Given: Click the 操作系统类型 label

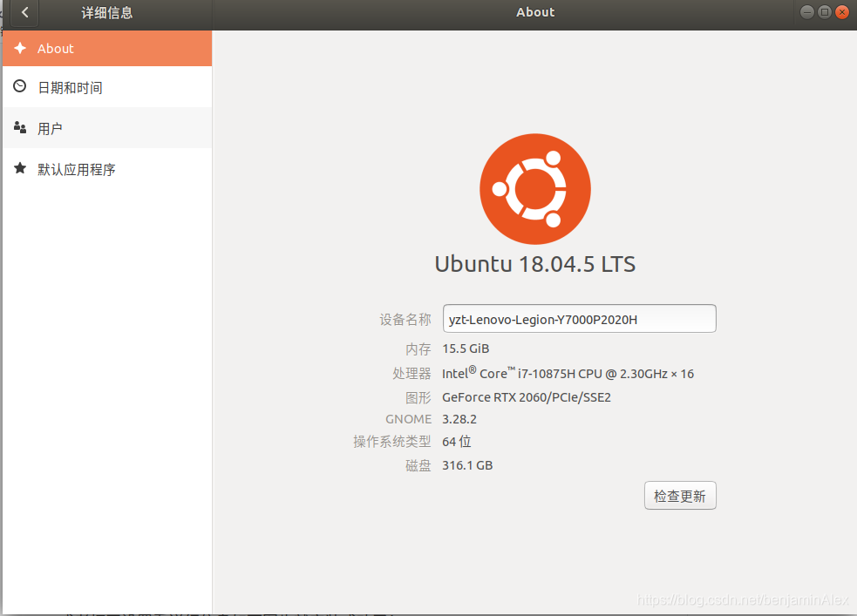Looking at the screenshot, I should (x=391, y=441).
